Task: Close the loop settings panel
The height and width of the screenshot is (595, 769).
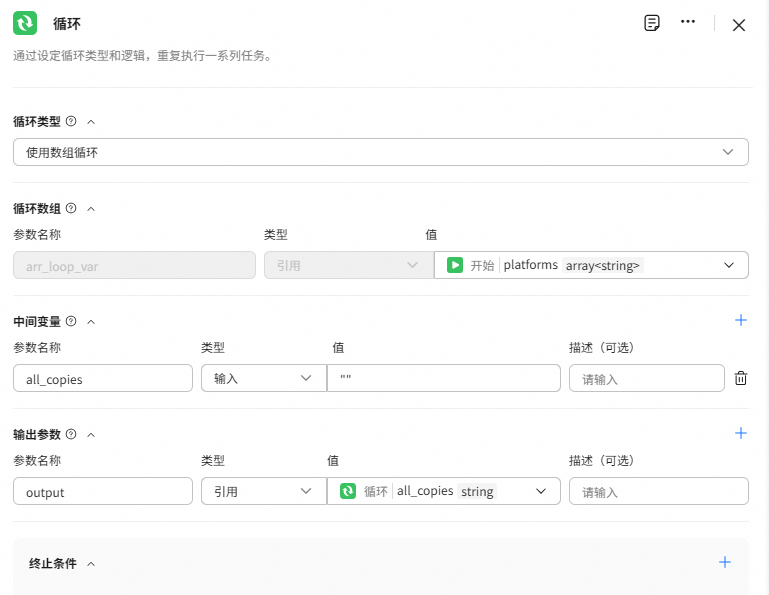Action: coord(739,25)
